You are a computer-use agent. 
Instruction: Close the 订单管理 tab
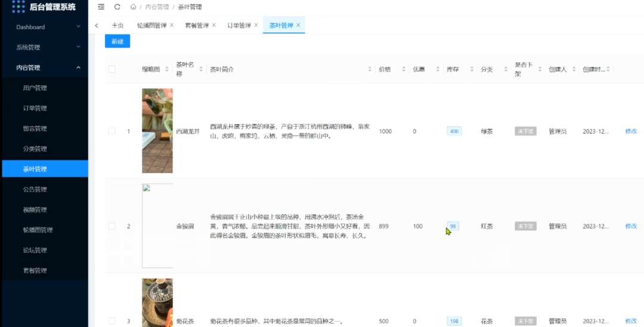[256, 25]
